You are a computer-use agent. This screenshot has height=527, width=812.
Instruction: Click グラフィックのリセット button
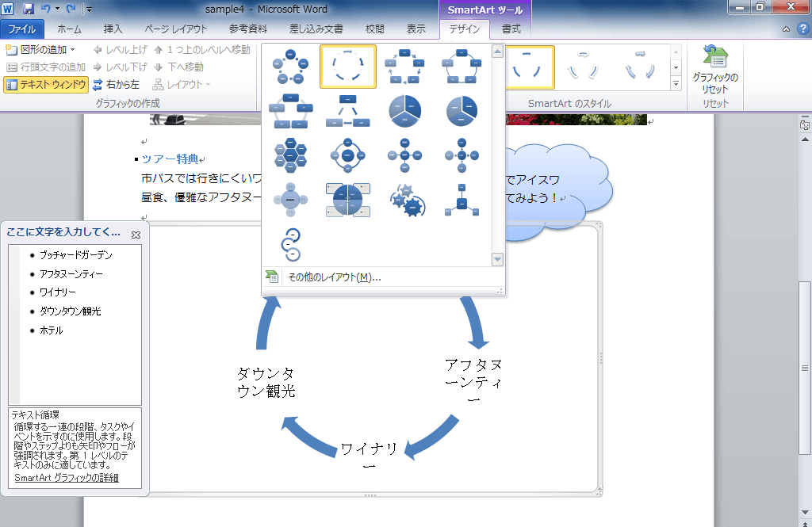715,70
